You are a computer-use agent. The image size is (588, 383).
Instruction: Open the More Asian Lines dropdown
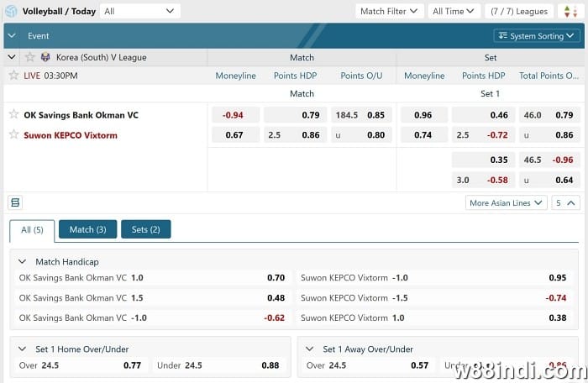506,203
